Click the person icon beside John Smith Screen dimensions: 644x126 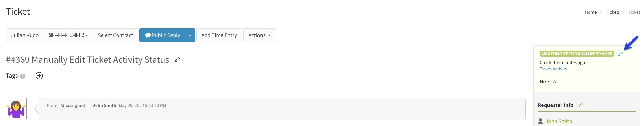[x=541, y=121]
